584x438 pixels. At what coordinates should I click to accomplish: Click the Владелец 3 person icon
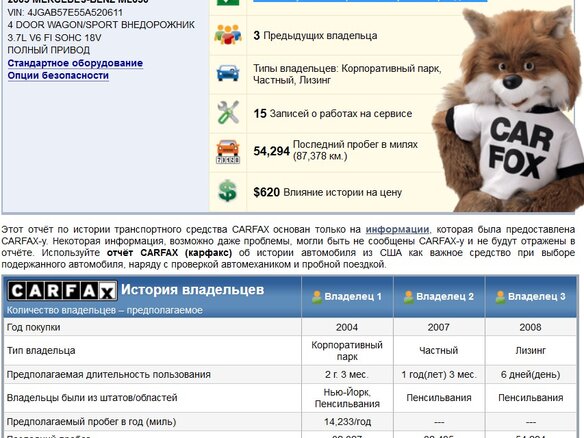pos(501,297)
